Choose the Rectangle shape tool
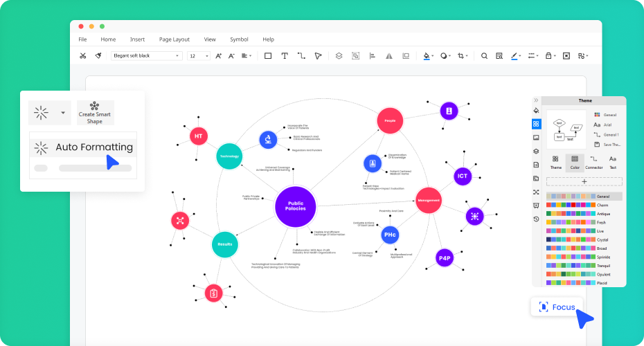The height and width of the screenshot is (346, 644). coord(268,55)
